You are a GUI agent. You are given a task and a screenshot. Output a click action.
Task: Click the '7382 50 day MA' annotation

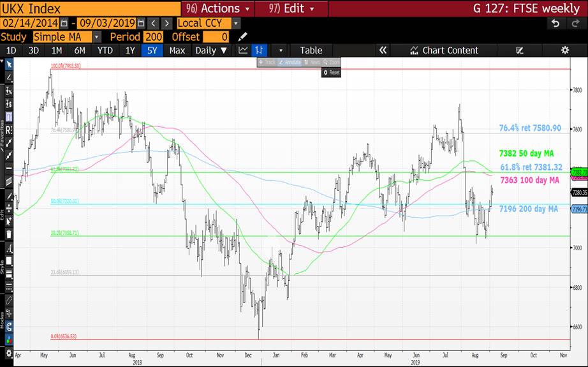[527, 153]
